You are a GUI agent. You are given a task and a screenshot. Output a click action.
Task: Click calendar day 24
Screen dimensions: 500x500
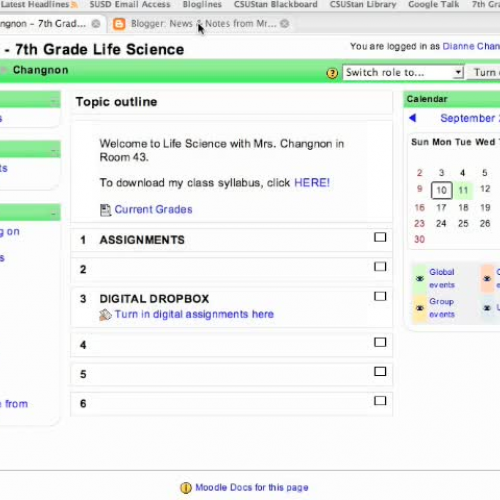[441, 223]
